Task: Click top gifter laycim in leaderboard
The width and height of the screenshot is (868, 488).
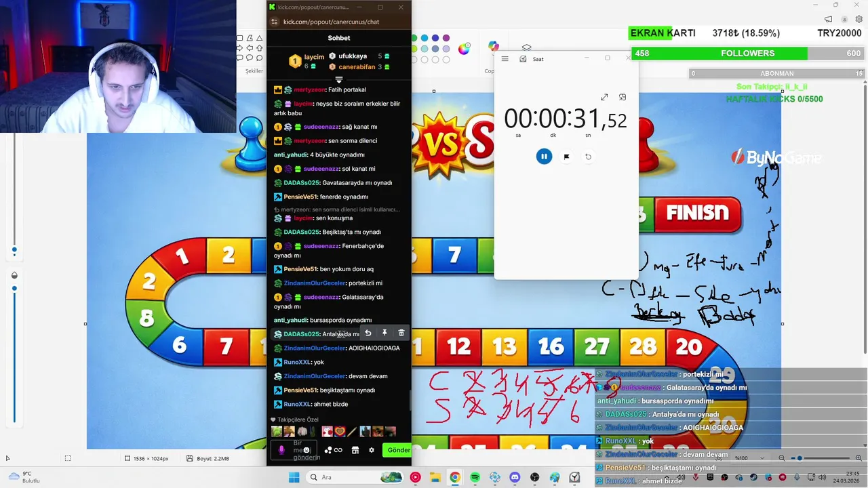Action: [314, 57]
